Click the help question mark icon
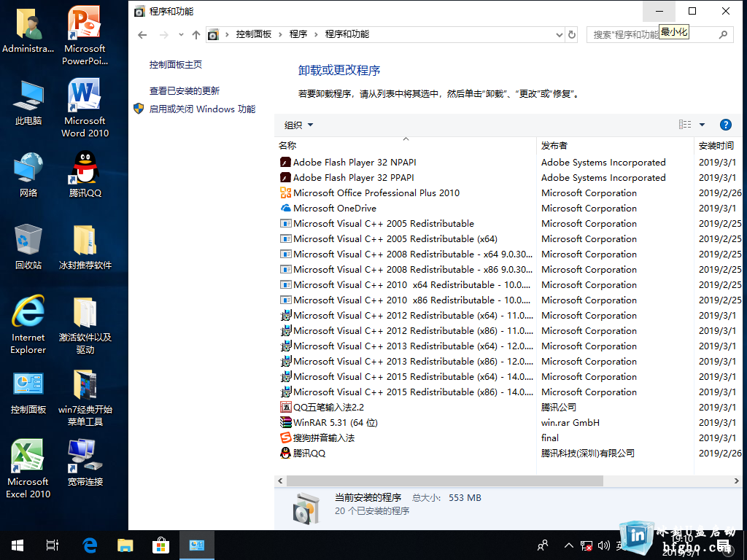The height and width of the screenshot is (560, 747). pos(725,125)
